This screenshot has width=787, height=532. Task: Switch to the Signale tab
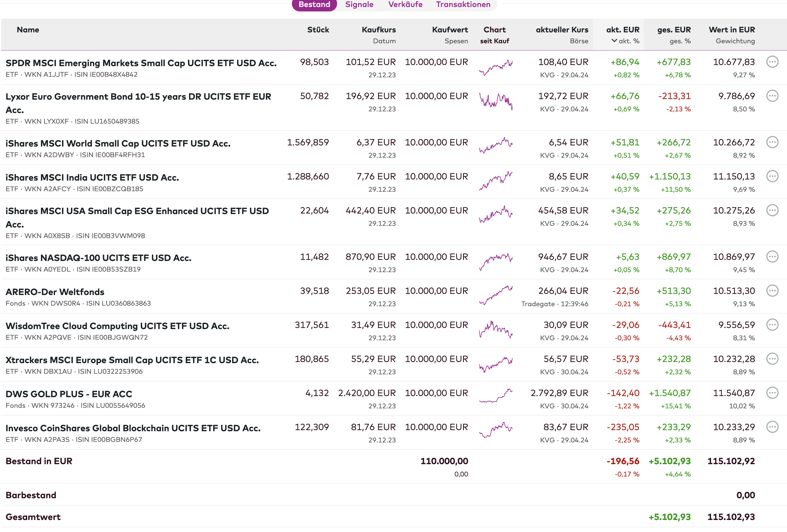point(359,5)
